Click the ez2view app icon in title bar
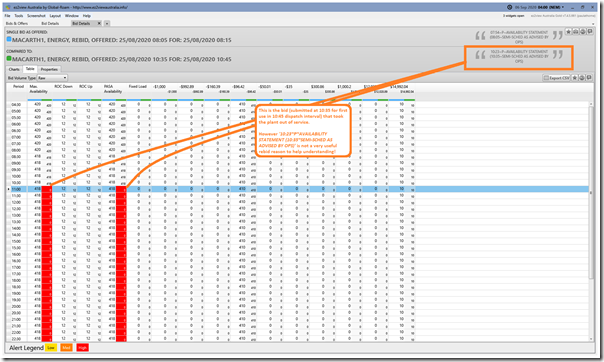Viewport: 604px width, 362px height. [8, 7]
